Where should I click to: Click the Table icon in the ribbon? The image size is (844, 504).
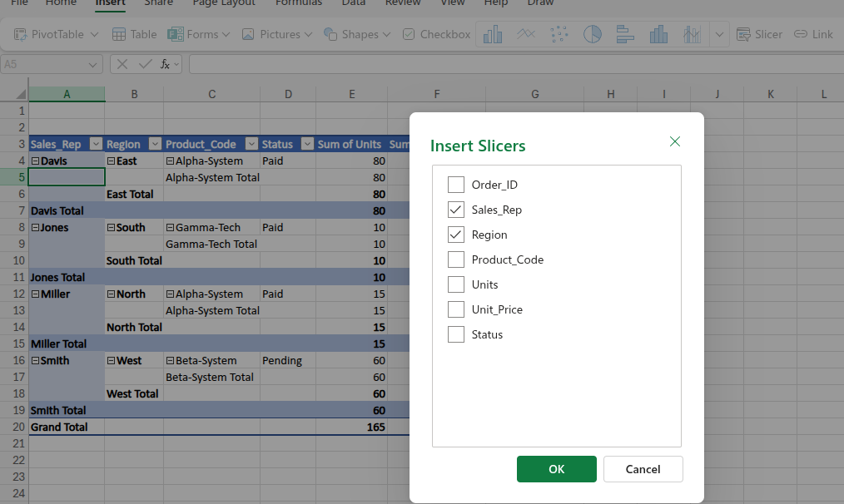tap(134, 34)
